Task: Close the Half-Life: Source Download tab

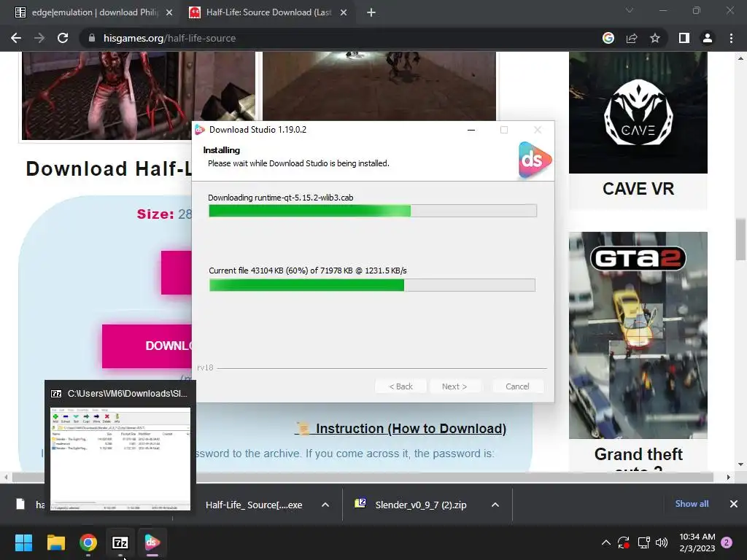Action: pyautogui.click(x=344, y=12)
